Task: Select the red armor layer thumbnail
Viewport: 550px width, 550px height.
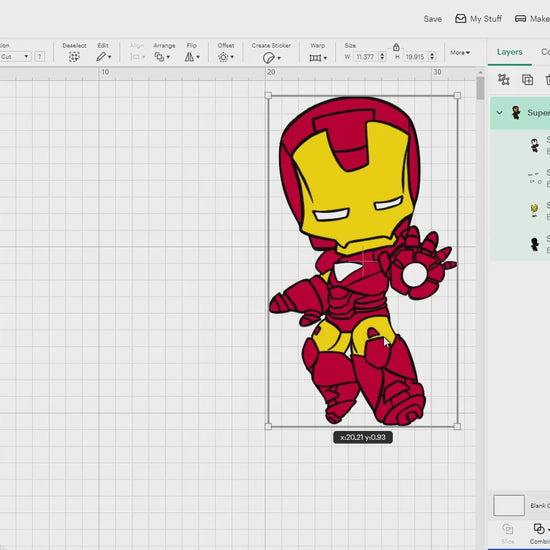Action: click(x=535, y=145)
